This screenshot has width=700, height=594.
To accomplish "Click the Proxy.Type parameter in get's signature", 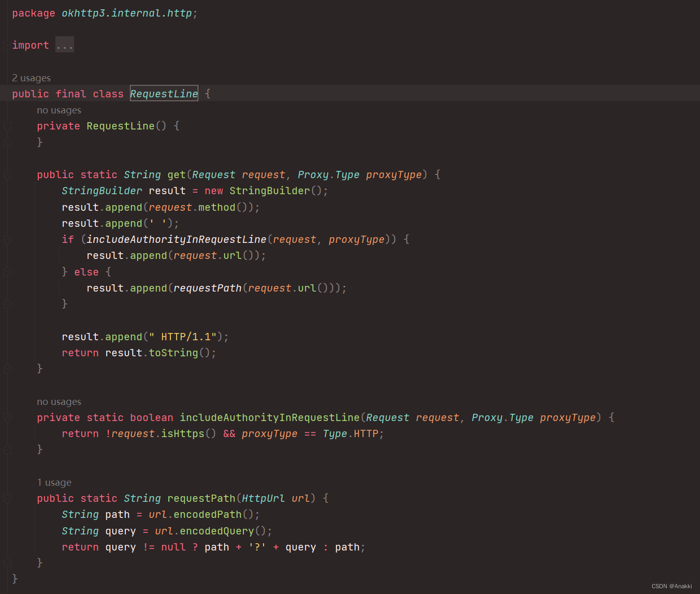I will point(330,175).
